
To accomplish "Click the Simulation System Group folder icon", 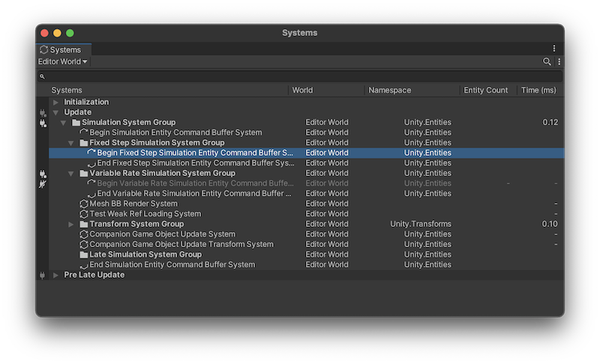I will 75,122.
